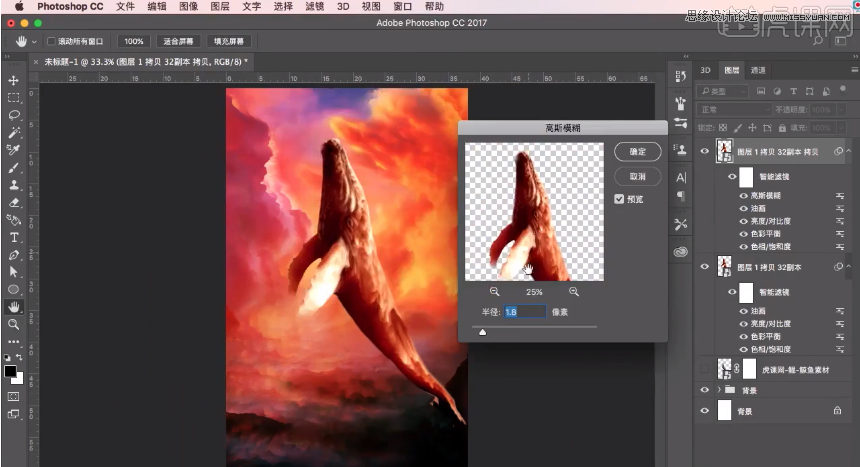Select the Paint Bucket tool
Screen dimensions: 860x467
[x=14, y=220]
